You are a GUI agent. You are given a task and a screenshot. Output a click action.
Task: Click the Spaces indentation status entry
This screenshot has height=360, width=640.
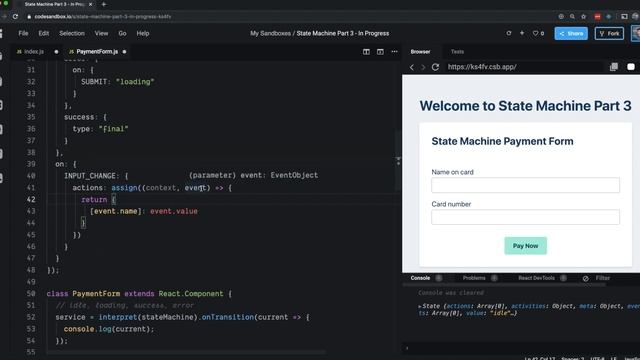572,358
